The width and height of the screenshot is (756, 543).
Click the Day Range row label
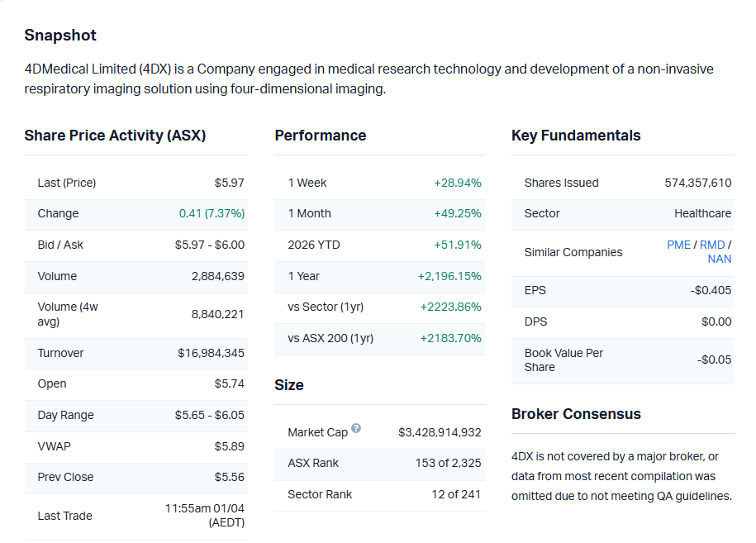coord(65,415)
